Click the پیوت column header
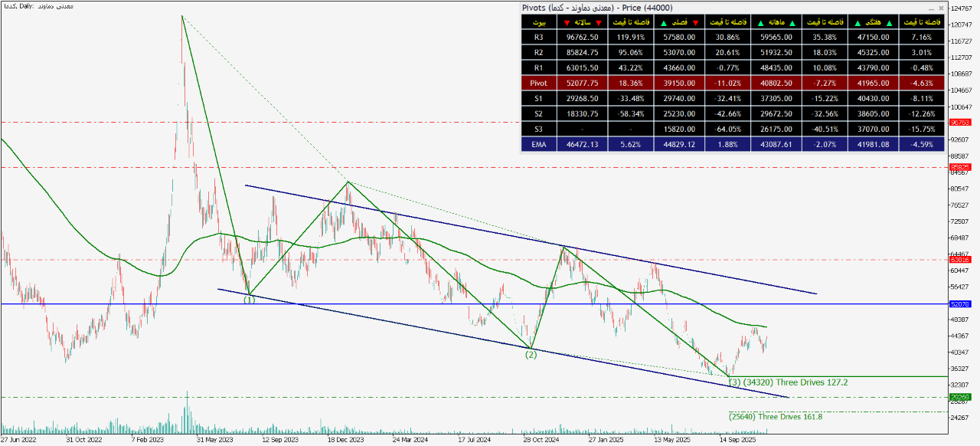Viewport: 980px width, 446px height. coord(538,22)
